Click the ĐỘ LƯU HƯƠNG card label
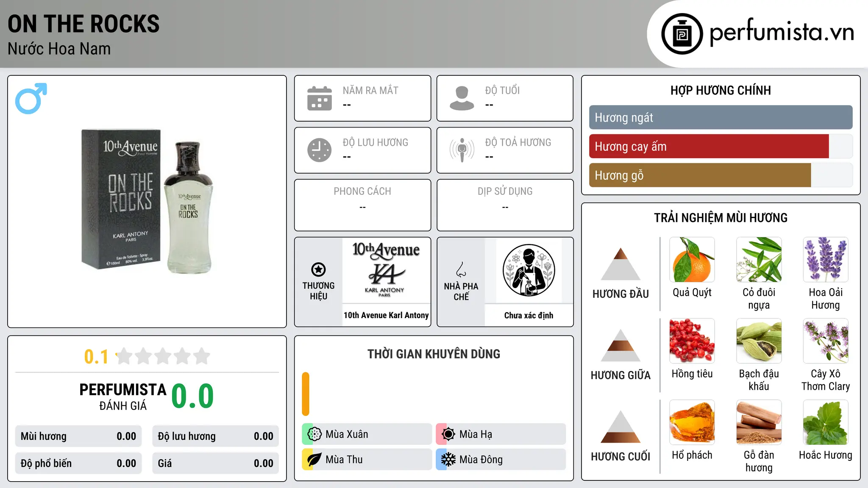Screen dimensions: 868x488 point(375,142)
